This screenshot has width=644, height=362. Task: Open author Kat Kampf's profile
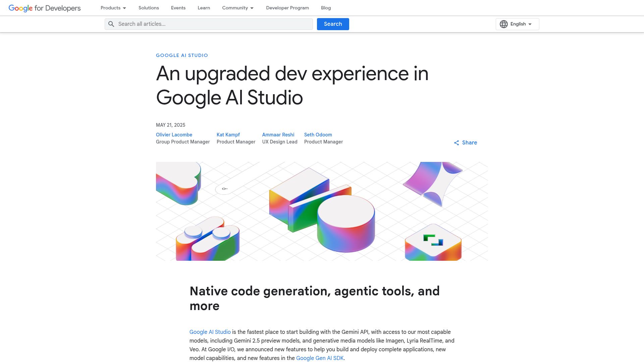[228, 135]
